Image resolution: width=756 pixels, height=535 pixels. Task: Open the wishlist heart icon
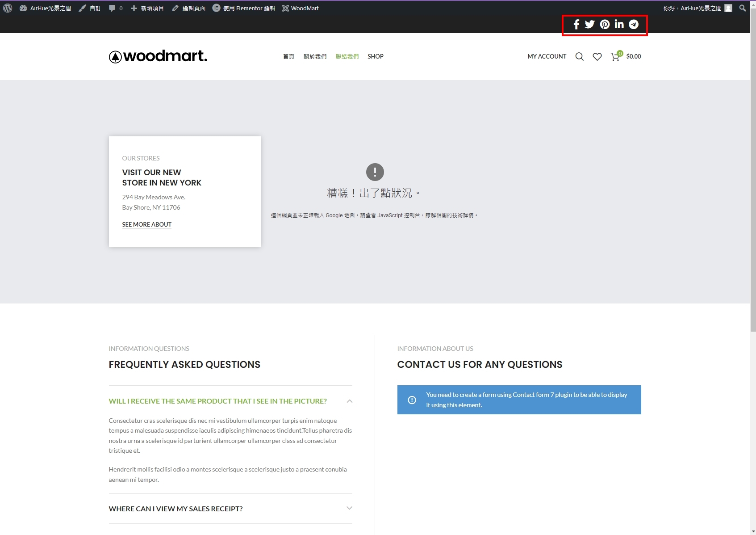pyautogui.click(x=597, y=56)
